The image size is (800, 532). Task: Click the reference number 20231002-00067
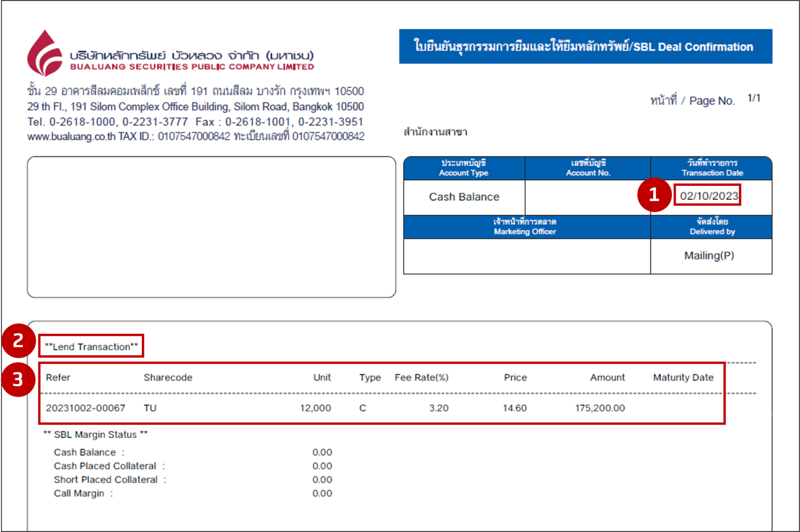pos(85,408)
